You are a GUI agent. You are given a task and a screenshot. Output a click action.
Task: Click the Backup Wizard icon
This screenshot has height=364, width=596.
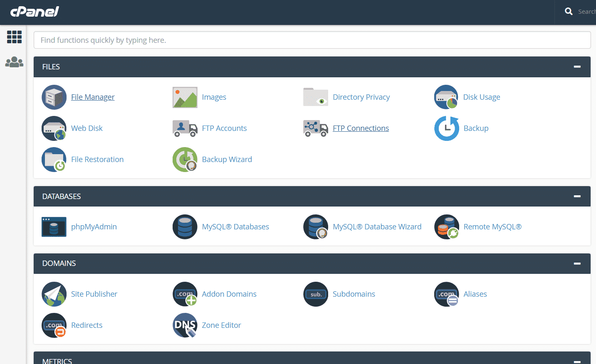[x=185, y=160]
